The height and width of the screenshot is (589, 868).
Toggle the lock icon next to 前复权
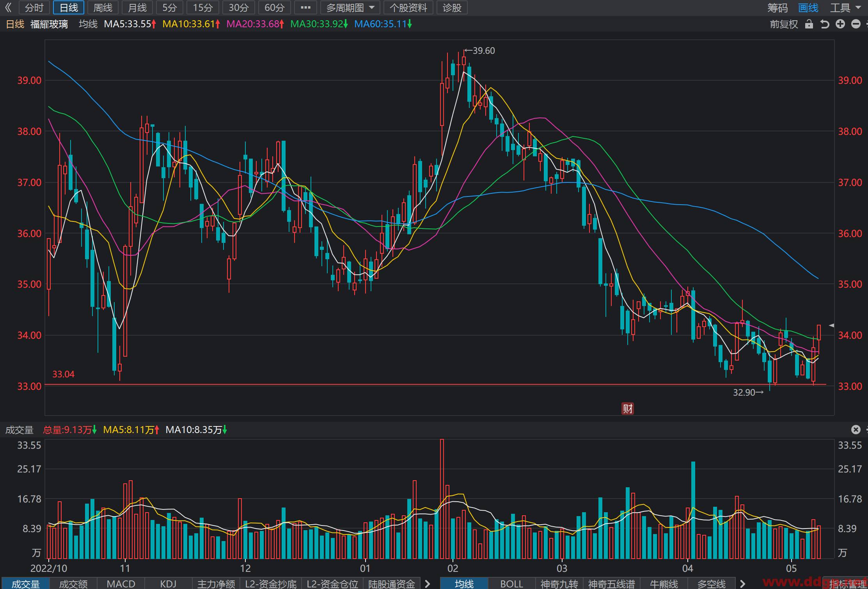point(809,24)
